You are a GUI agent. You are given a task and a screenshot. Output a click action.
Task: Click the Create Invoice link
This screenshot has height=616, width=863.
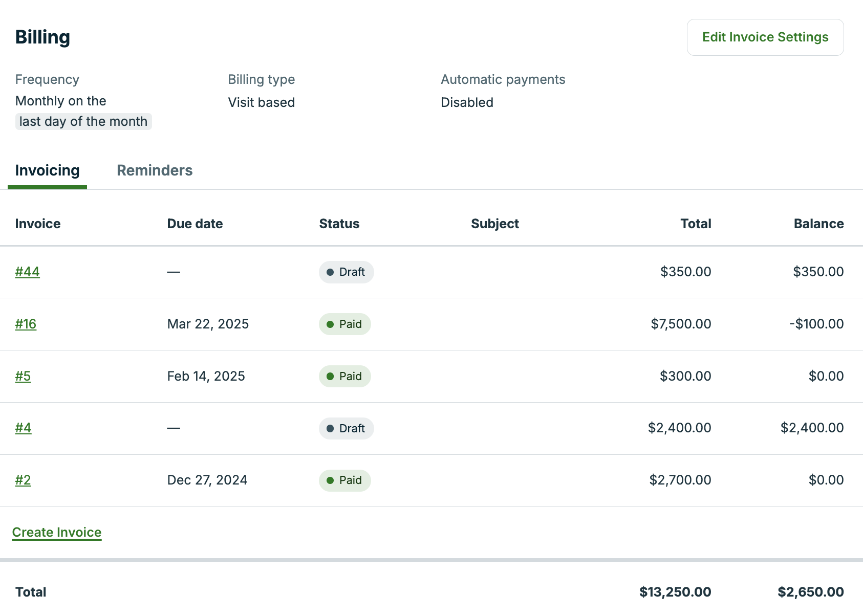point(56,532)
